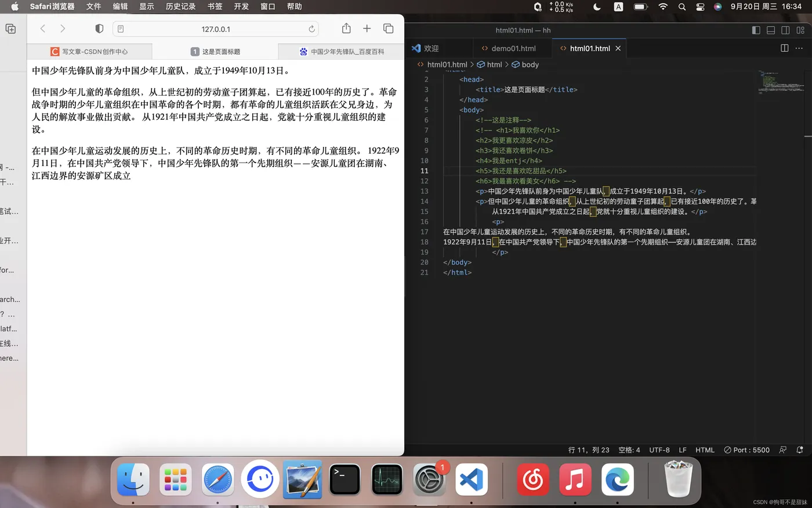Switch to the 写文章-CSDN创作中心 Safari tab
The image size is (812, 508).
pos(89,52)
